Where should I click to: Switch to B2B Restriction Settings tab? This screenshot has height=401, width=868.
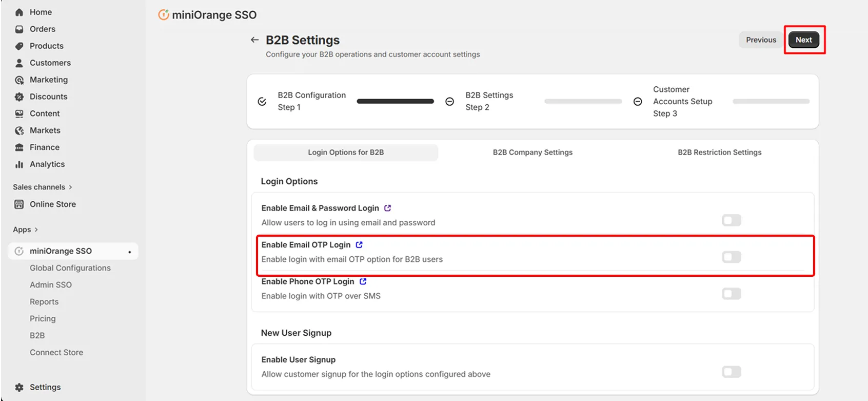(x=720, y=152)
